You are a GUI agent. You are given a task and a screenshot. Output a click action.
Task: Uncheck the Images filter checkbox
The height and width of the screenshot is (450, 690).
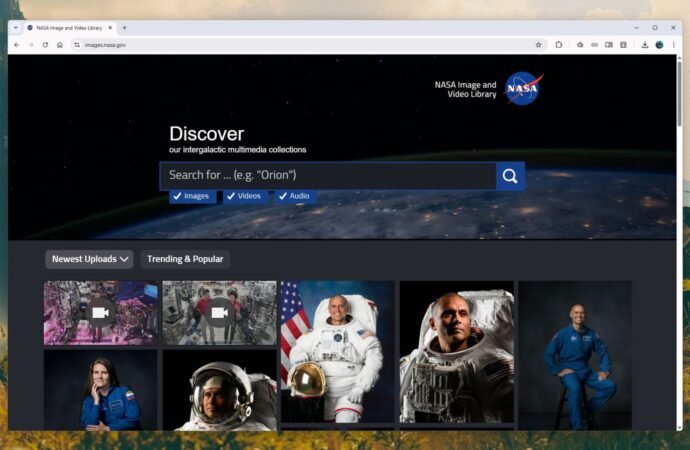pyautogui.click(x=192, y=196)
